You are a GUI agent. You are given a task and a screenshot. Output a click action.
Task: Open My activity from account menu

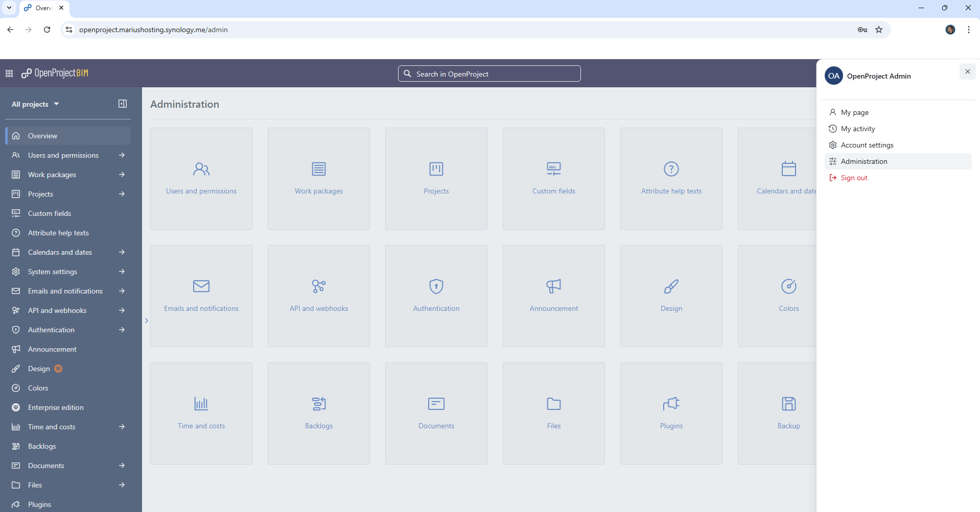858,128
